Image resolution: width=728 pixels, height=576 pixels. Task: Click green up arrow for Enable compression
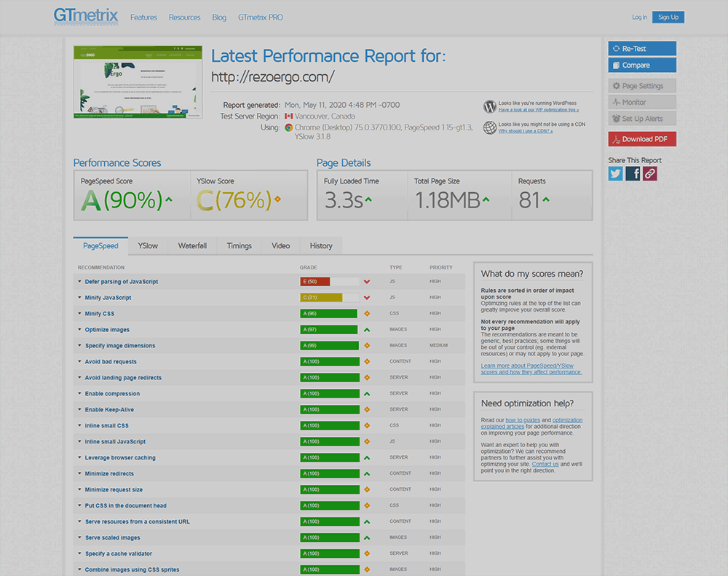[x=367, y=393]
